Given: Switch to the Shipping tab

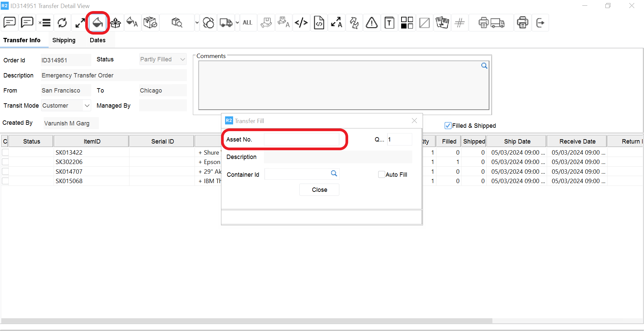Looking at the screenshot, I should click(x=64, y=40).
